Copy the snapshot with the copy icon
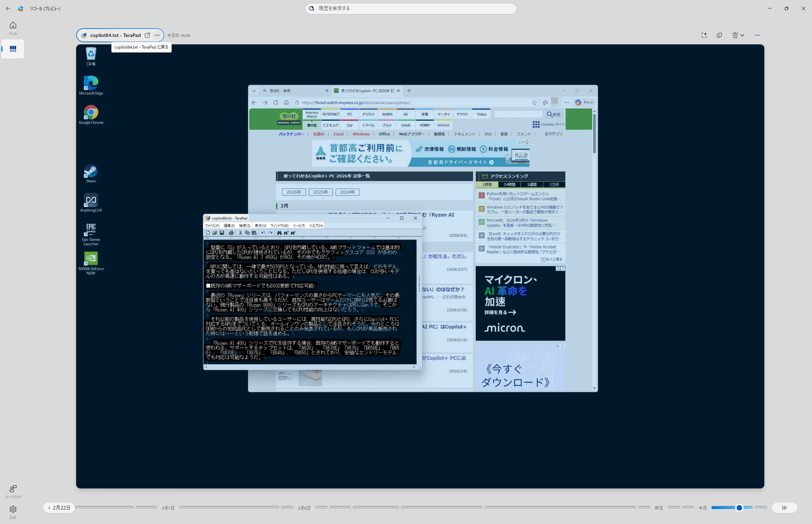Image resolution: width=812 pixels, height=524 pixels. (x=719, y=35)
